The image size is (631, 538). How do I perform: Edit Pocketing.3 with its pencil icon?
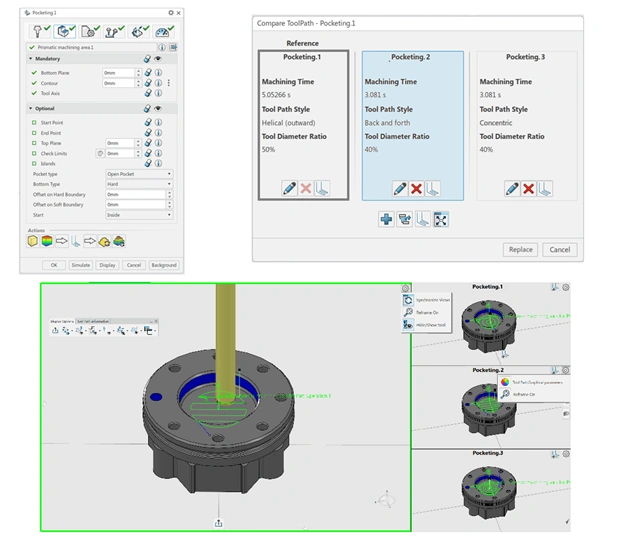click(512, 188)
